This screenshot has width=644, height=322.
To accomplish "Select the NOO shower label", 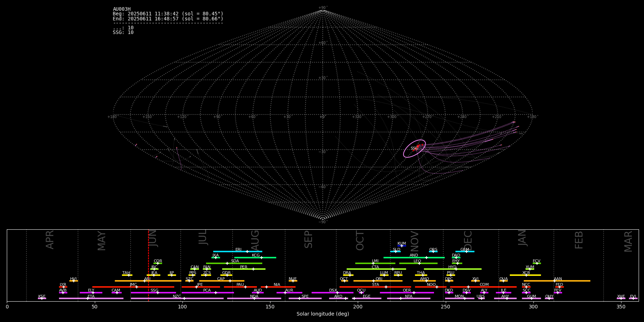I will tap(431, 285).
